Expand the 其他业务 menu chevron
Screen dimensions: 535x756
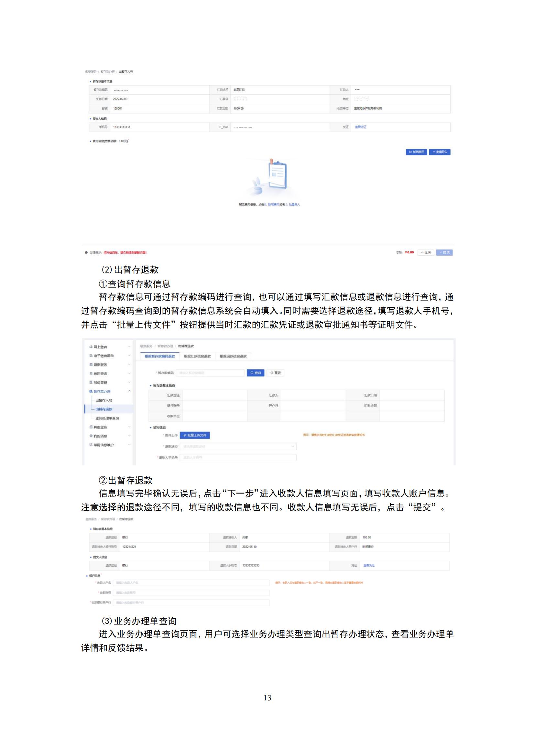point(129,427)
